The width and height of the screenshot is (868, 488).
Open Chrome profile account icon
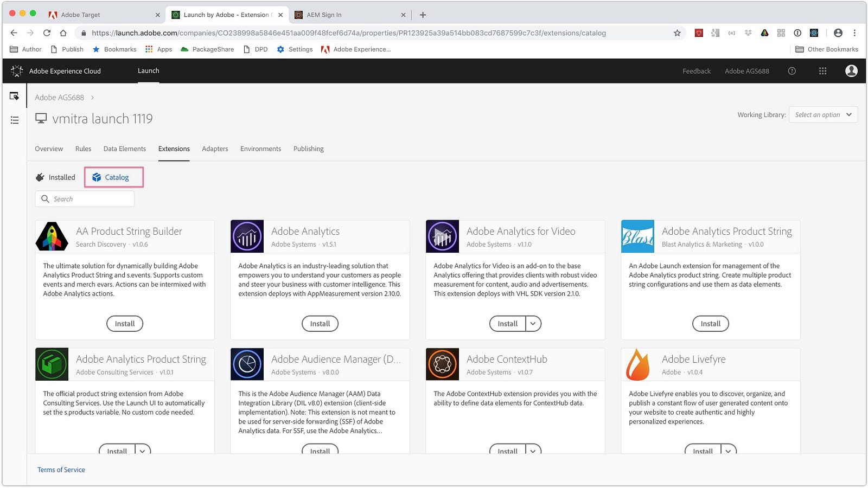point(838,33)
